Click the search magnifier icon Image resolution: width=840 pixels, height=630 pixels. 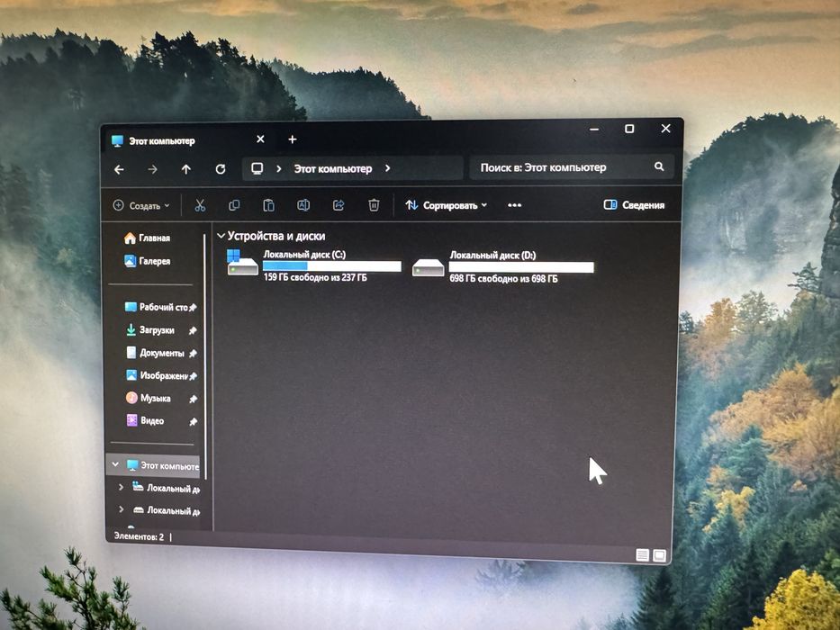(659, 166)
